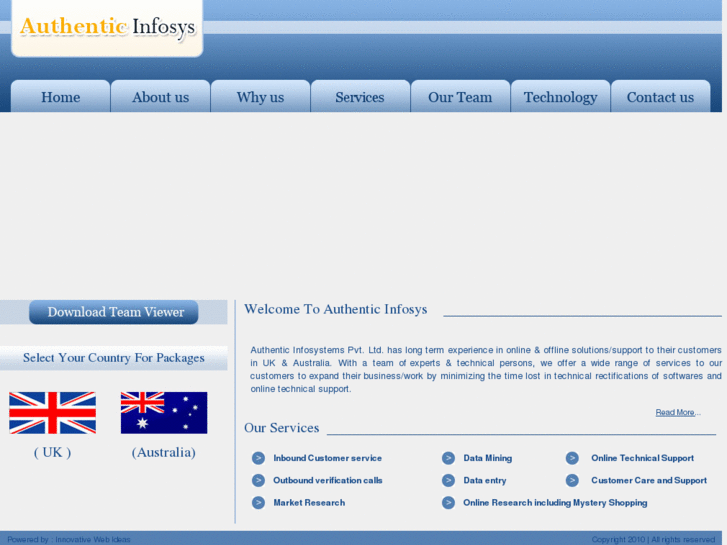Click the Download Team Viewer button
This screenshot has height=545, width=727.
tap(114, 312)
